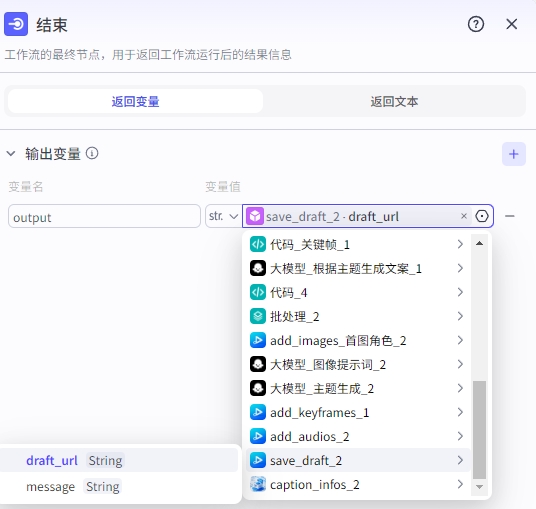Click the output variable name field
Screen dimensions: 536x509
click(x=104, y=216)
